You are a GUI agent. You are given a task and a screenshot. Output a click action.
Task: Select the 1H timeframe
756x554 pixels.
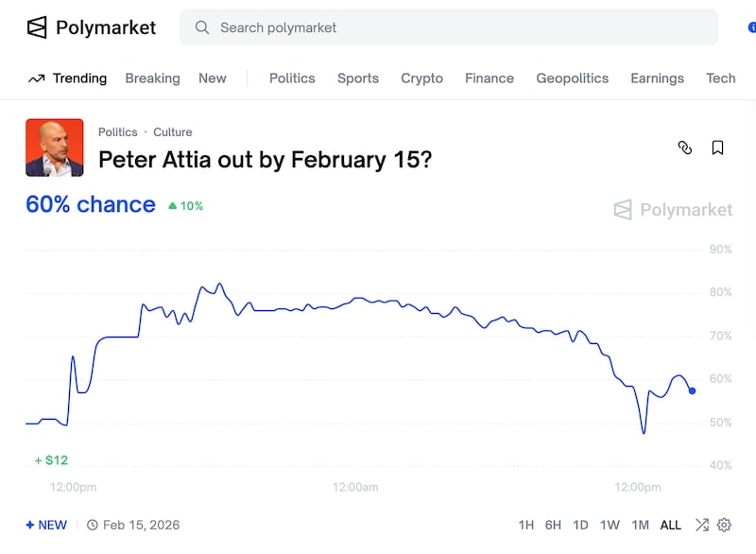point(526,525)
